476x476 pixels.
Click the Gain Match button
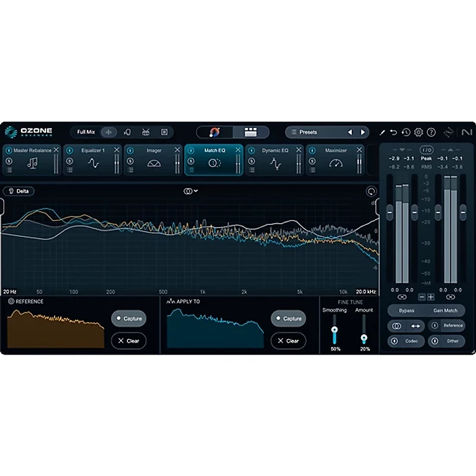point(445,311)
